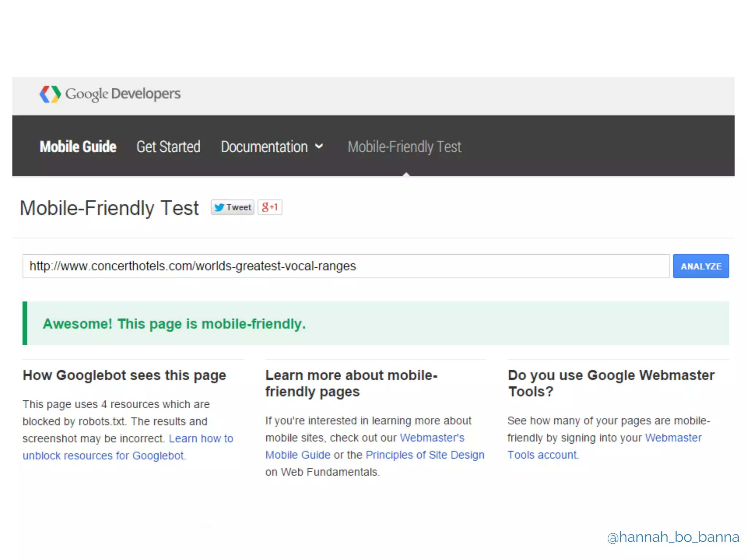Click the Google Developers wordmark text
The width and height of the screenshot is (747, 560).
[123, 94]
